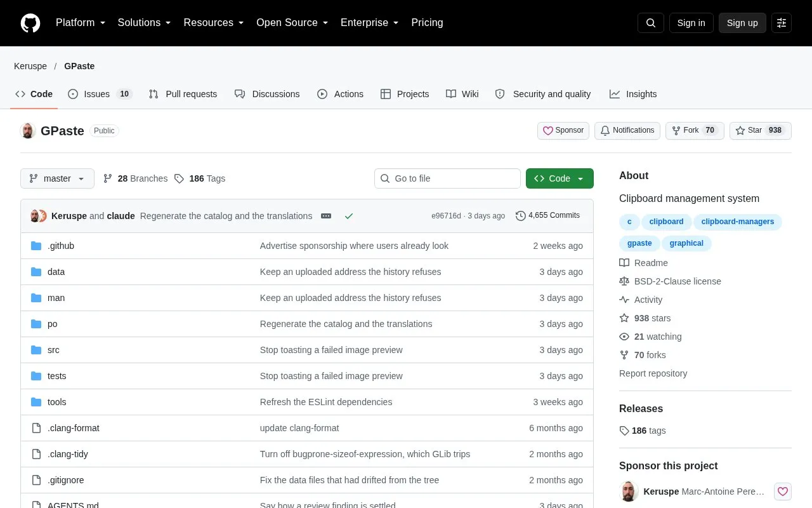Open the .github folder icon

(x=36, y=246)
